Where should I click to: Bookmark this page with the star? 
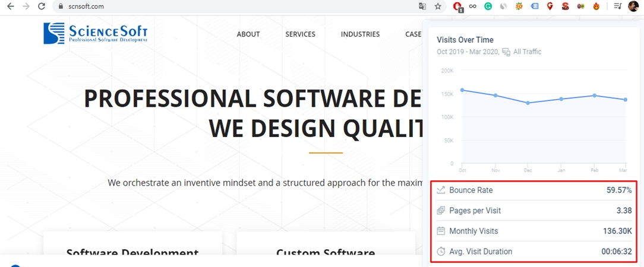[438, 6]
